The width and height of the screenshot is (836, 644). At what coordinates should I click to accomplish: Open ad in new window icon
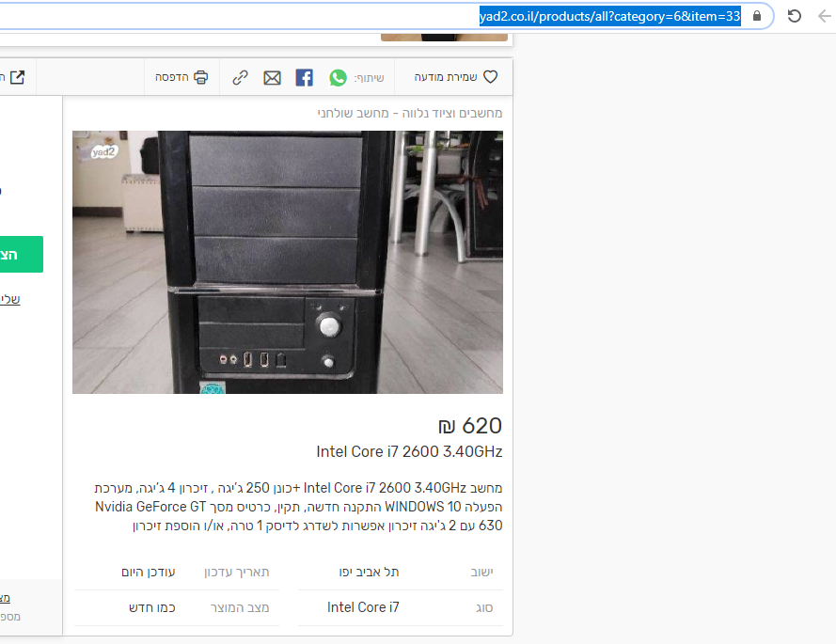pos(18,77)
